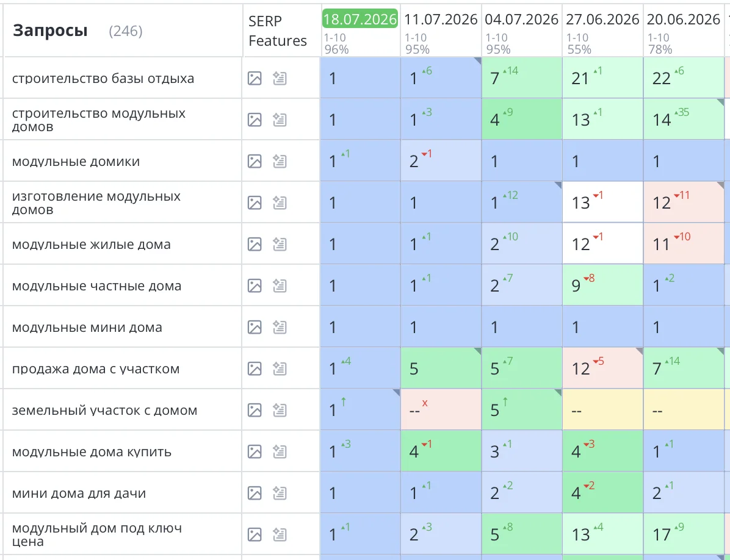The image size is (730, 560).
Task: Open query изготовление модульных домов
Action: (x=96, y=203)
